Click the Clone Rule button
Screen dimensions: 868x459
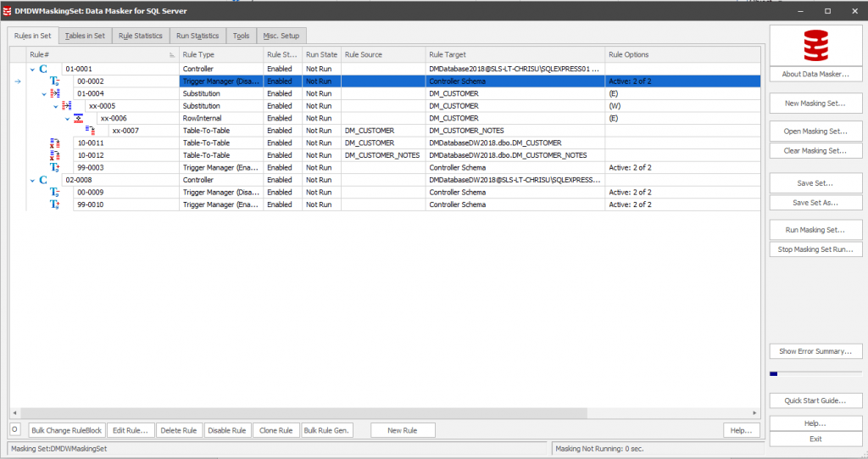pyautogui.click(x=275, y=430)
